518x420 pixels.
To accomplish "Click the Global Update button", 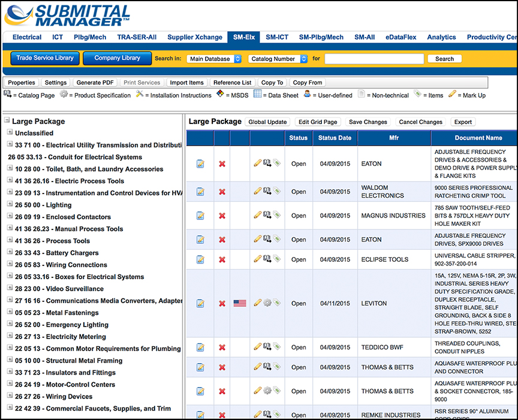I will tap(267, 122).
